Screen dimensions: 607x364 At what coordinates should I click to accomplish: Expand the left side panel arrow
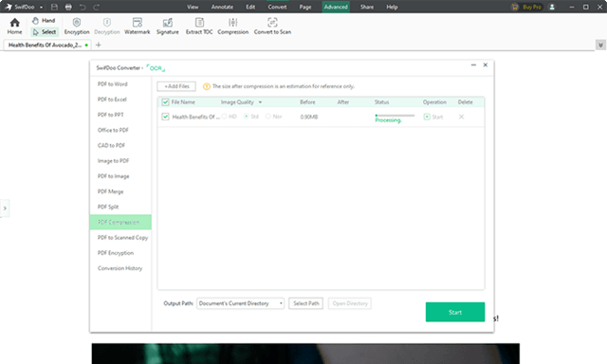(x=5, y=209)
